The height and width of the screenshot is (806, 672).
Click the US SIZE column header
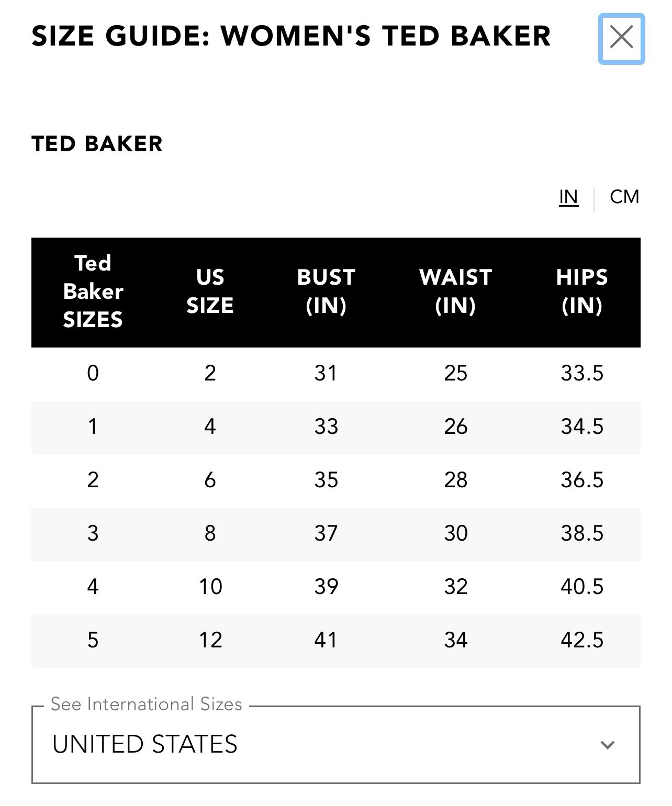(210, 292)
